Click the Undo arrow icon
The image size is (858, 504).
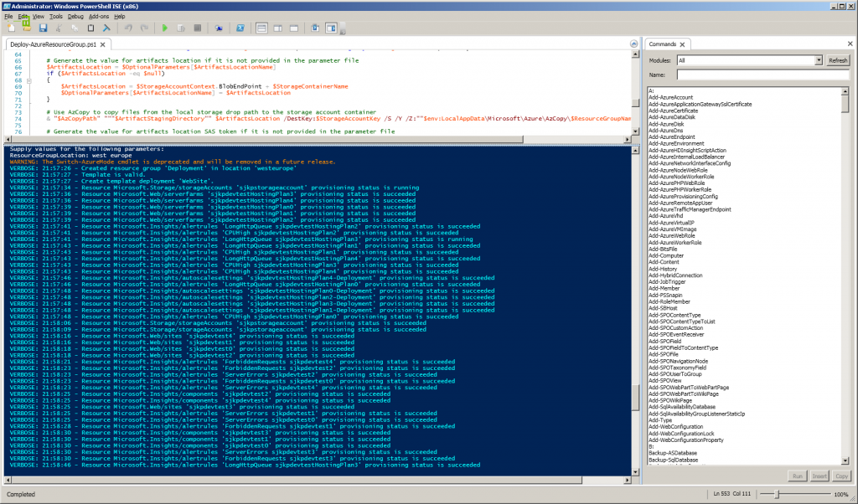point(128,28)
